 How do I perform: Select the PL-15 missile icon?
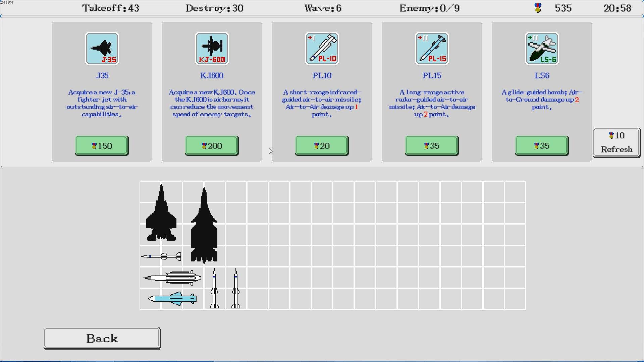[x=431, y=48]
